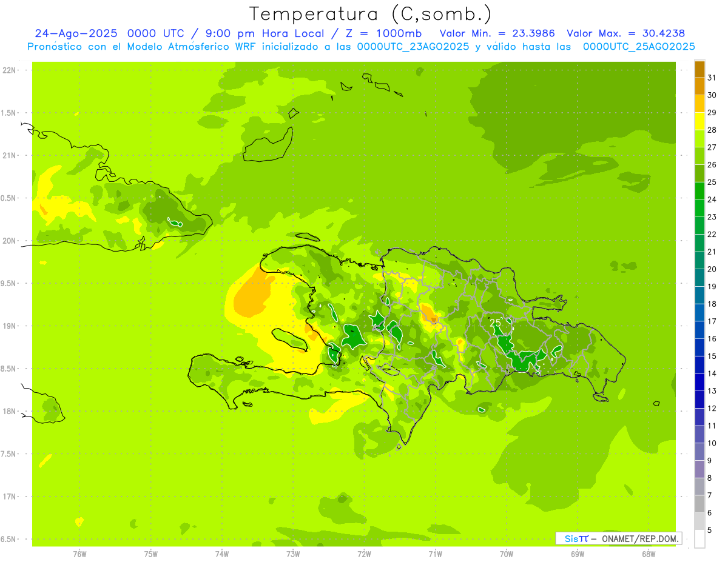This screenshot has width=728, height=562.
Task: Click the '25' value on the color scale
Action: click(712, 182)
